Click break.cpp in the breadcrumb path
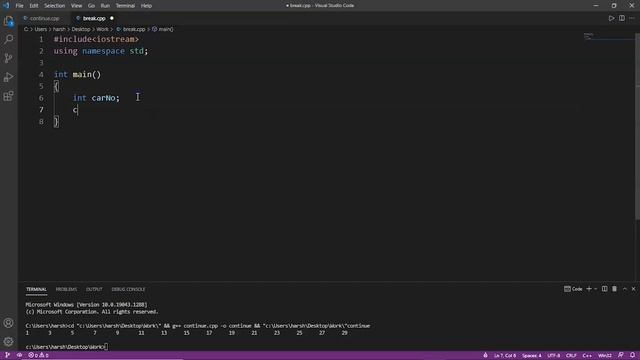Screen dimensions: 640x360 (x=131, y=29)
